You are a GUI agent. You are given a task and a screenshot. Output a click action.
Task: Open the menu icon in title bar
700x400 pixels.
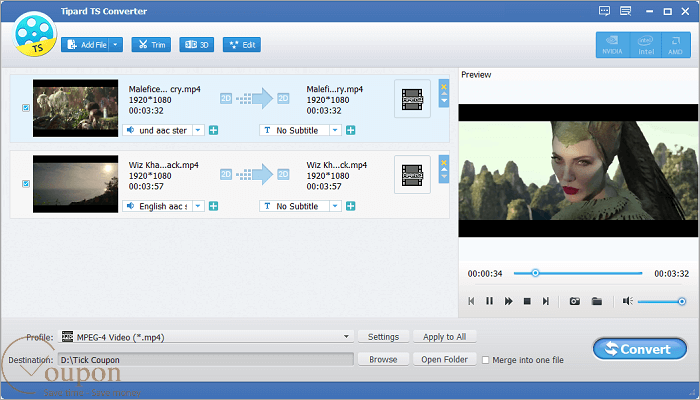[625, 11]
